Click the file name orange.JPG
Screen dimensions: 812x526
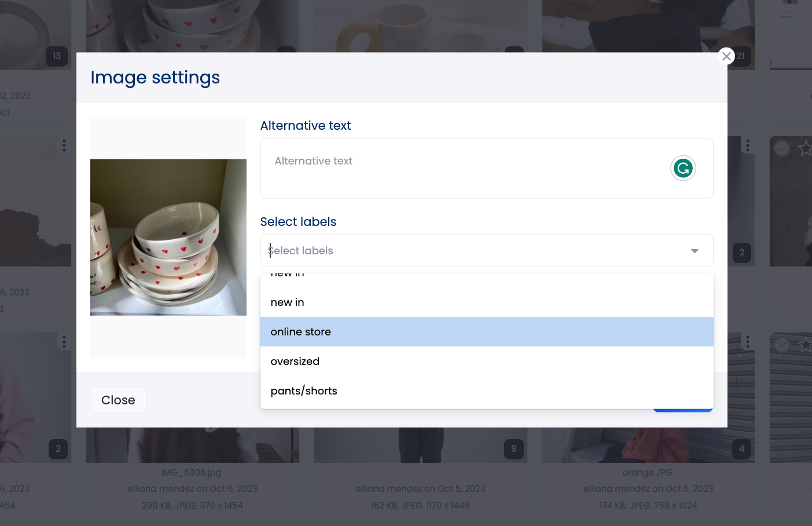(648, 473)
